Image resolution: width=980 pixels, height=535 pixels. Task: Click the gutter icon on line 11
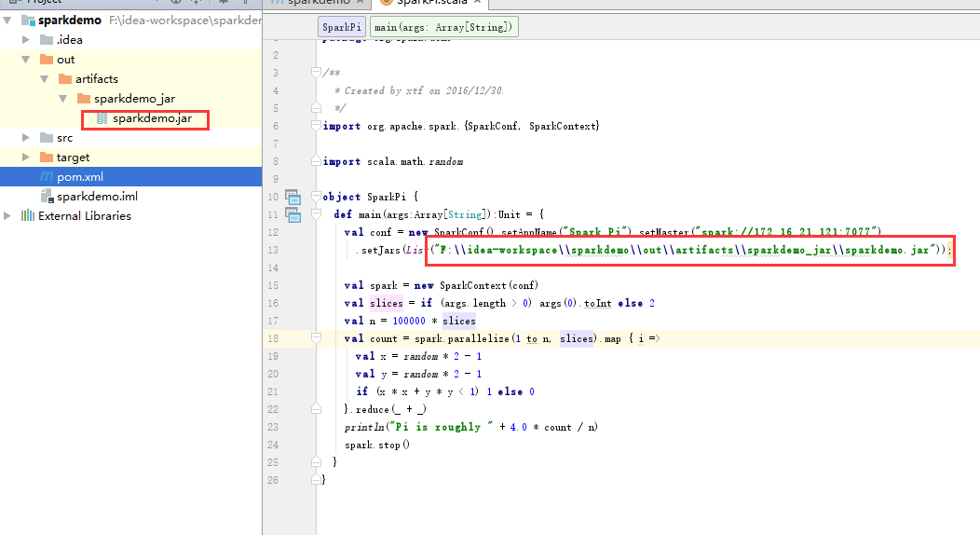click(293, 214)
